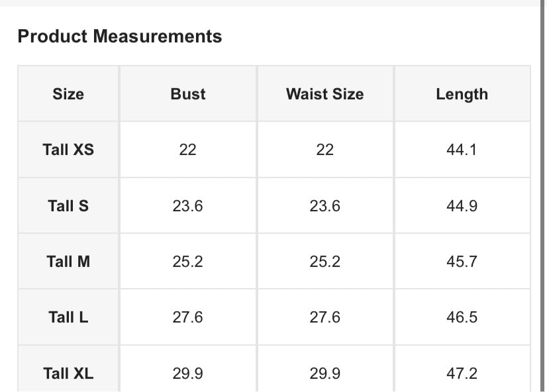The image size is (547, 392).
Task: Click the Tall L row label
Action: (68, 317)
